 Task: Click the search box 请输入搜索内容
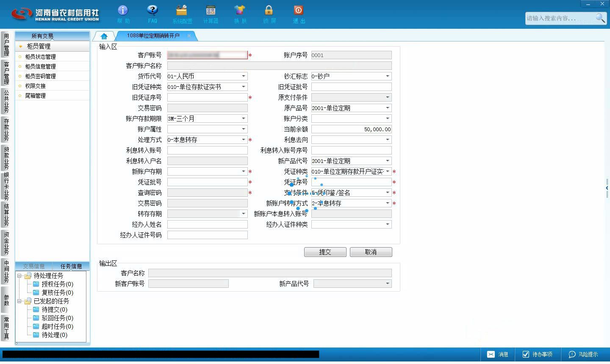tap(559, 18)
